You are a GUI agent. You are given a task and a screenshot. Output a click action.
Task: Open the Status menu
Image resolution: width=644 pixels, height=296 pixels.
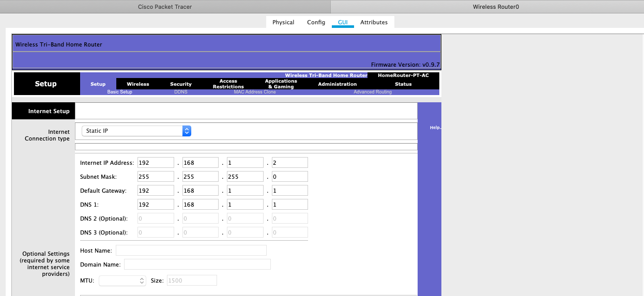(x=403, y=84)
